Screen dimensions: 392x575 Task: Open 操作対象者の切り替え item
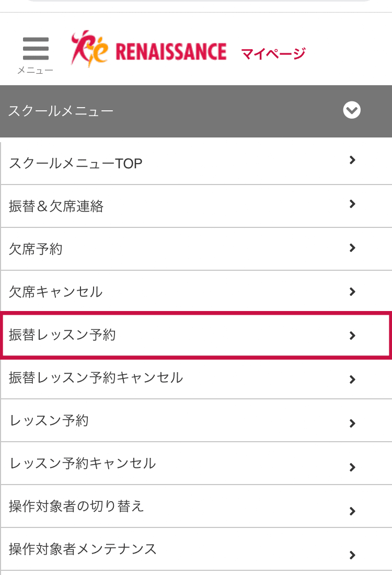pos(196,507)
